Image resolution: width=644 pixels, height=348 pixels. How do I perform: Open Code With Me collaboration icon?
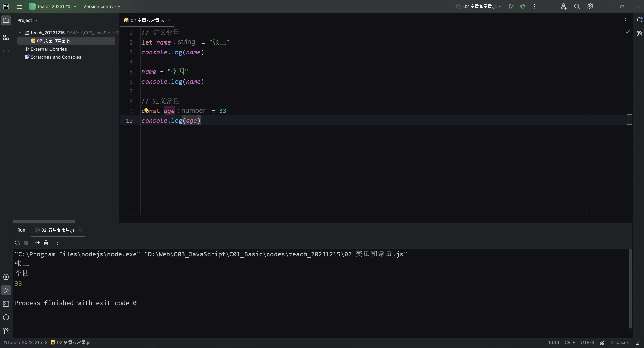click(x=563, y=6)
